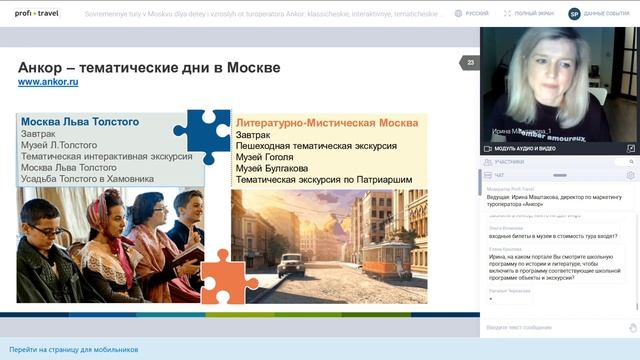Click the message text input field
This screenshot has width=640, height=360.
point(555,327)
